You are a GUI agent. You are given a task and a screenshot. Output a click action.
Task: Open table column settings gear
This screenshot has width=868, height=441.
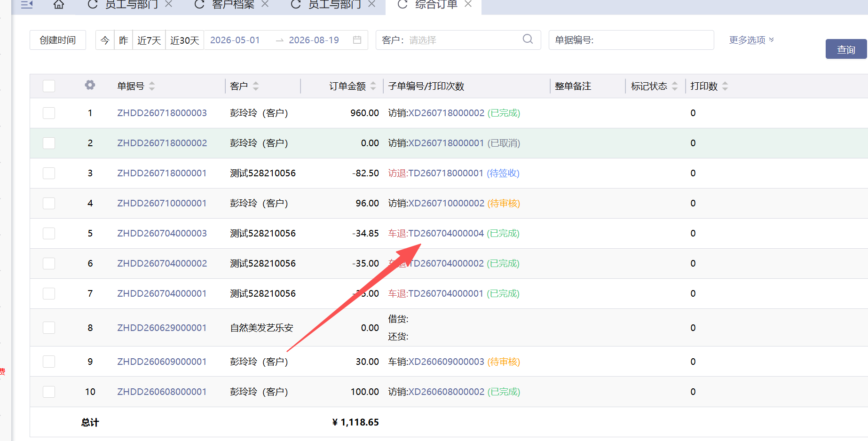[x=90, y=85]
